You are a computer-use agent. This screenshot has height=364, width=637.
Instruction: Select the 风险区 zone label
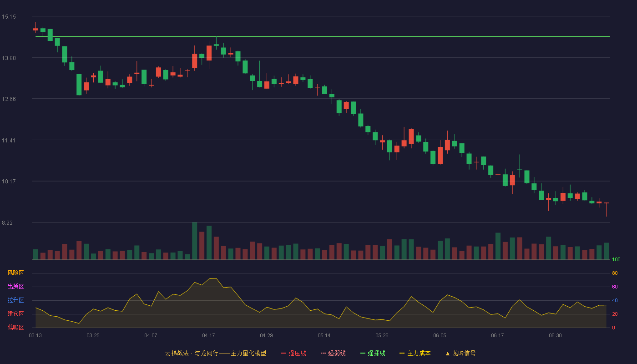click(16, 273)
